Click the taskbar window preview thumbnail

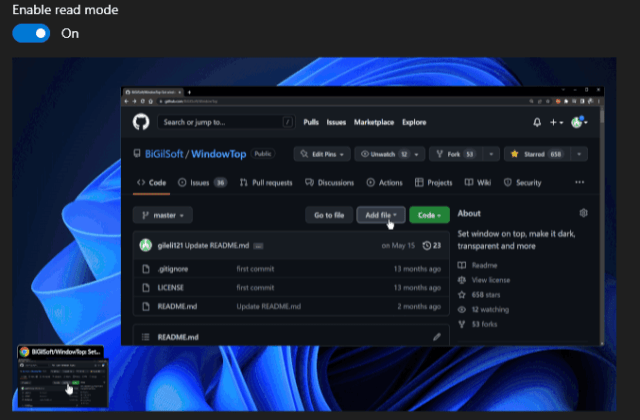click(63, 383)
